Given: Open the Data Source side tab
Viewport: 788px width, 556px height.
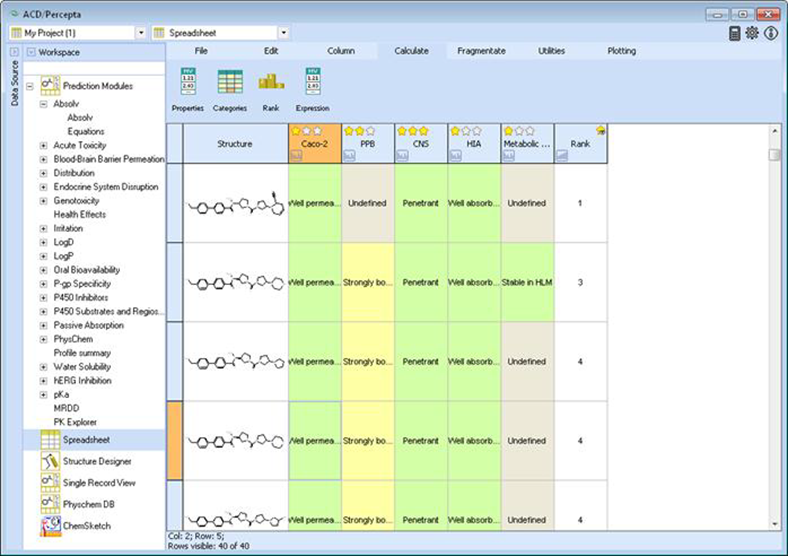Looking at the screenshot, I should click(14, 83).
